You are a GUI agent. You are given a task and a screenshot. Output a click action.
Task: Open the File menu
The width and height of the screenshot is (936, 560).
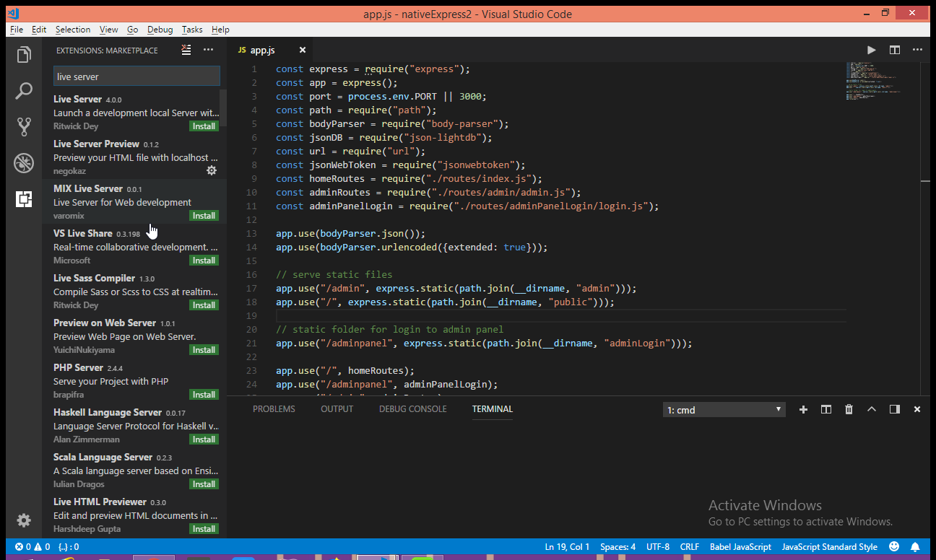[x=17, y=30]
